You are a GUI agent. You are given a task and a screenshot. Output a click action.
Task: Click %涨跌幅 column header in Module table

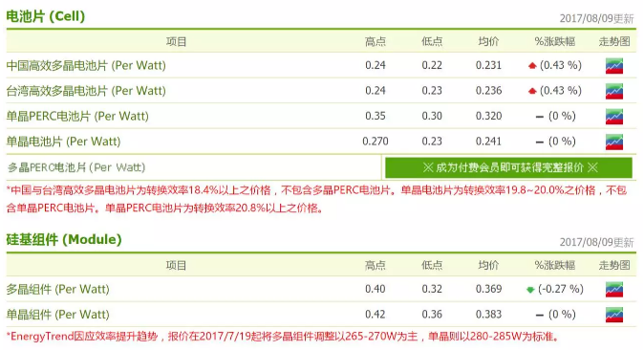pos(555,265)
